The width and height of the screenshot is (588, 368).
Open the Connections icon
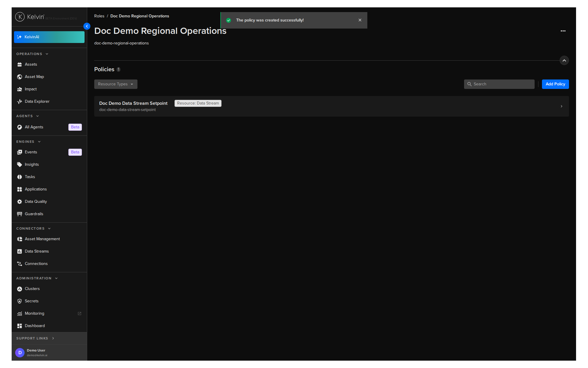click(20, 264)
